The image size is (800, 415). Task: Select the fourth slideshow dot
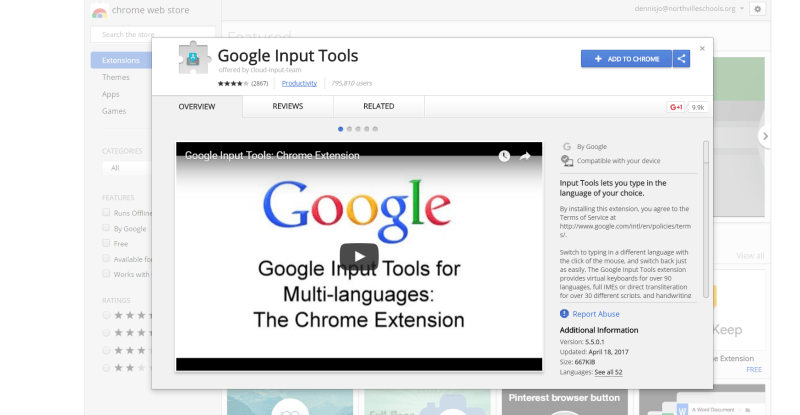[x=366, y=129]
